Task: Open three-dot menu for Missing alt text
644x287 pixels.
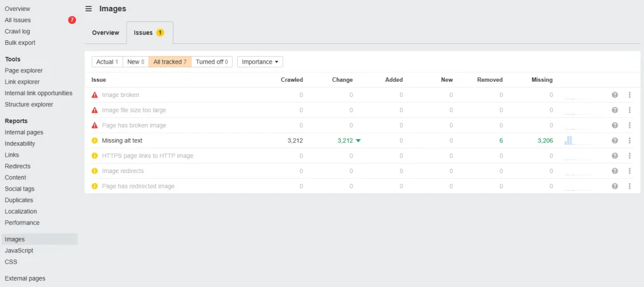Action: [x=629, y=140]
